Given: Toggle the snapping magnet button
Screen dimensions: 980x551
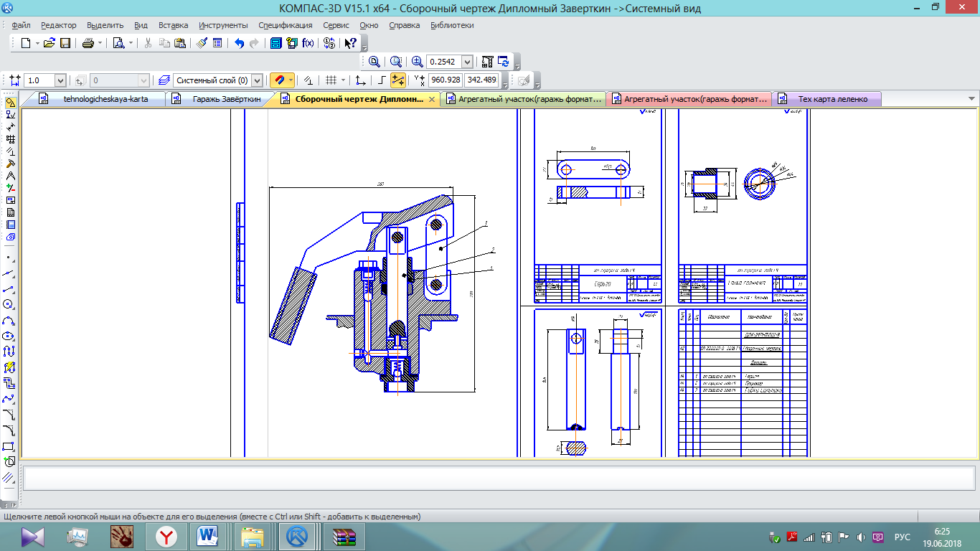Looking at the screenshot, I should 278,80.
